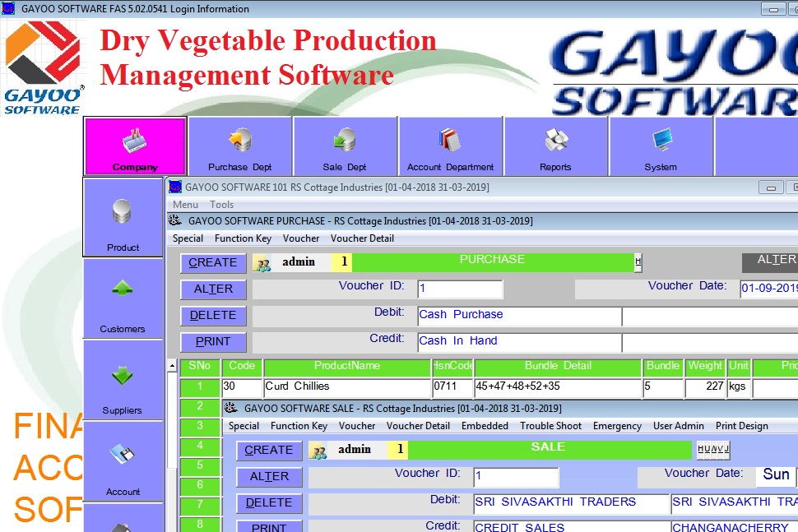Screen dimensions: 798x532
Task: Open the Account Department module
Action: (x=450, y=146)
